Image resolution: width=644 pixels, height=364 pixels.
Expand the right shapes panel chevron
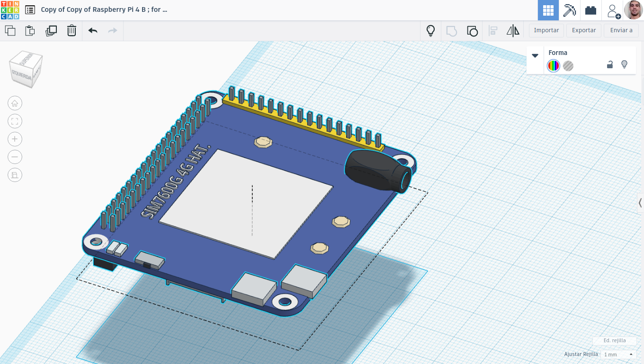640,203
